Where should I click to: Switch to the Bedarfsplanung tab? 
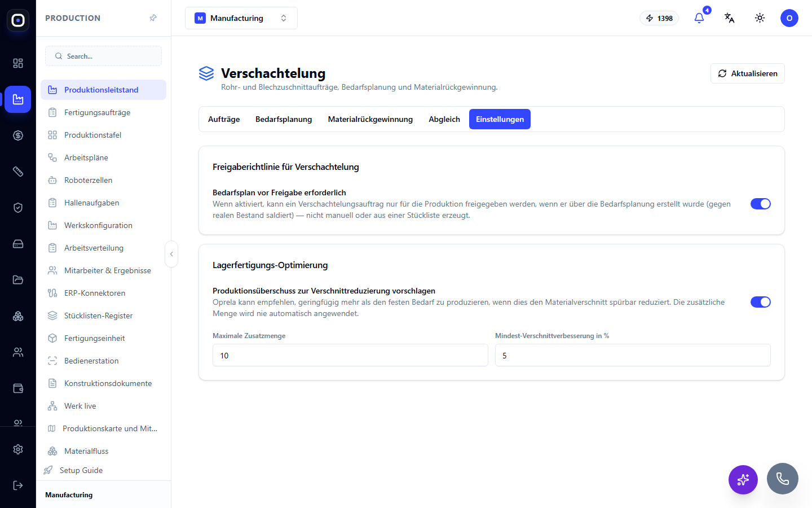click(x=284, y=119)
